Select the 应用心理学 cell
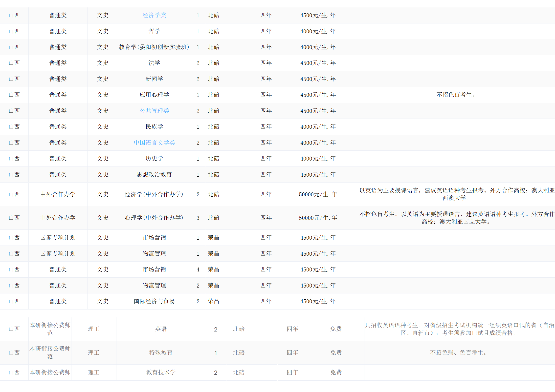Viewport: 555px width, 392px height. [154, 95]
